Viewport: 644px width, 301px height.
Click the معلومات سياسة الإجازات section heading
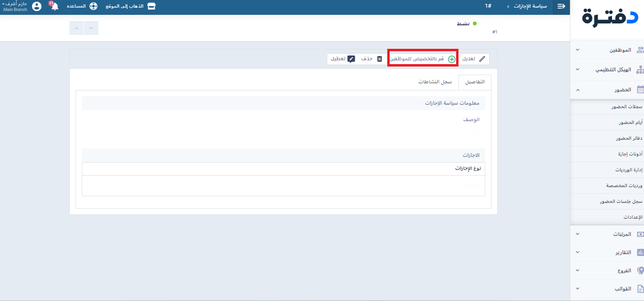[x=452, y=103]
